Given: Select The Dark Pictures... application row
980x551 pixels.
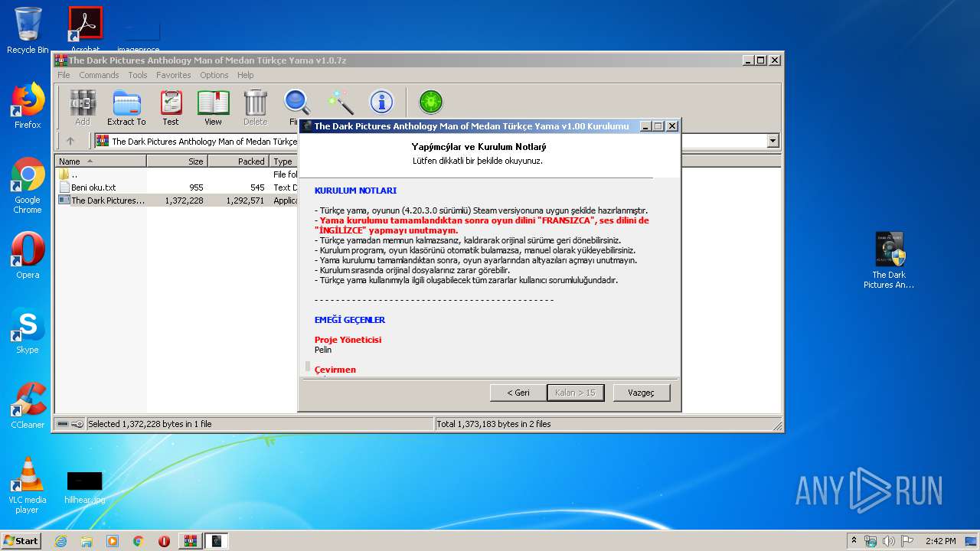Looking at the screenshot, I should point(177,201).
